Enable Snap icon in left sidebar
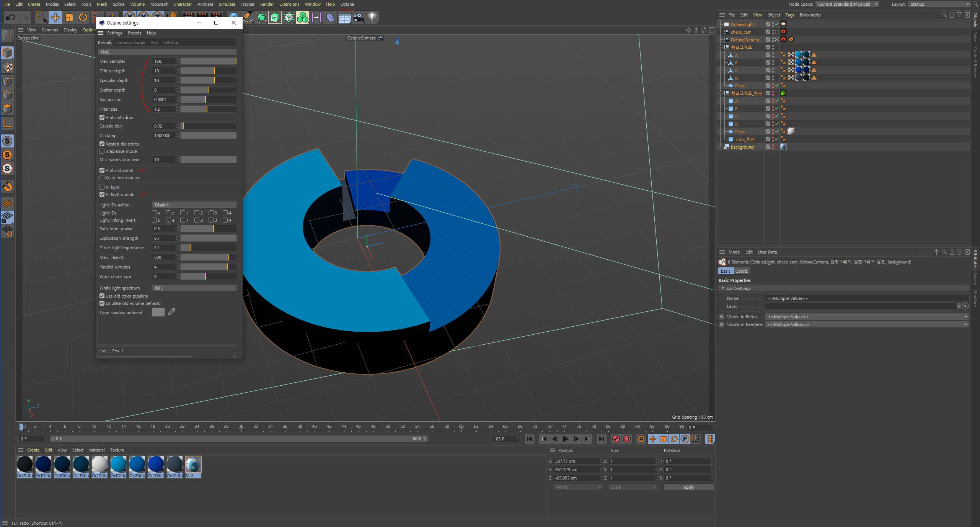The image size is (980, 527). click(x=7, y=187)
